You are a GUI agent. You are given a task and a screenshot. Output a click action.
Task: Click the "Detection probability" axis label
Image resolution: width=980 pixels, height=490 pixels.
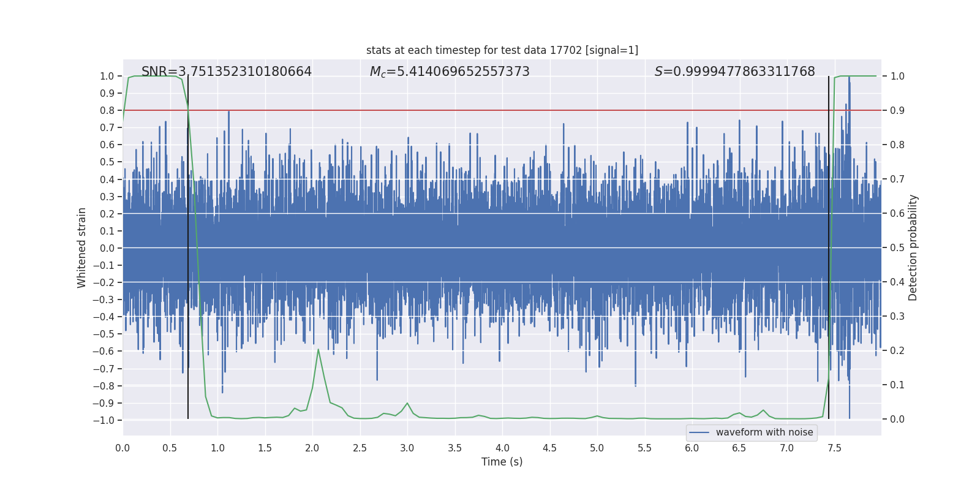913,247
